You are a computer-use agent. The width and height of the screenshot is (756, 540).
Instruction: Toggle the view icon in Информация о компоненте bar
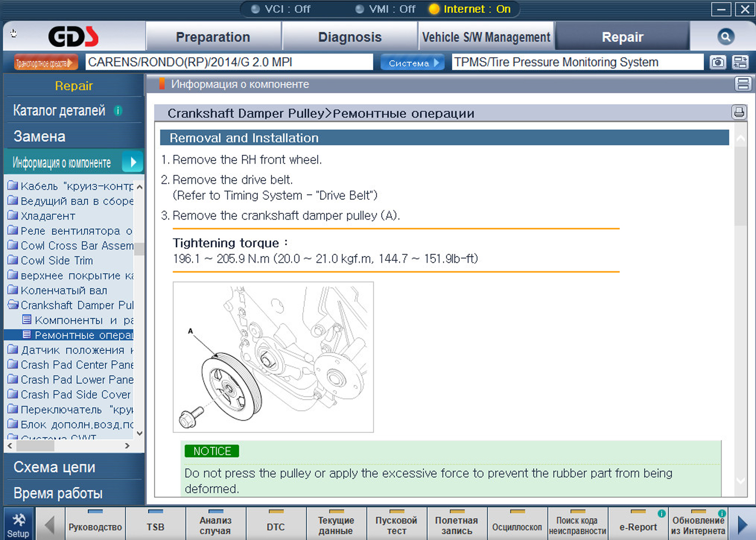[743, 84]
